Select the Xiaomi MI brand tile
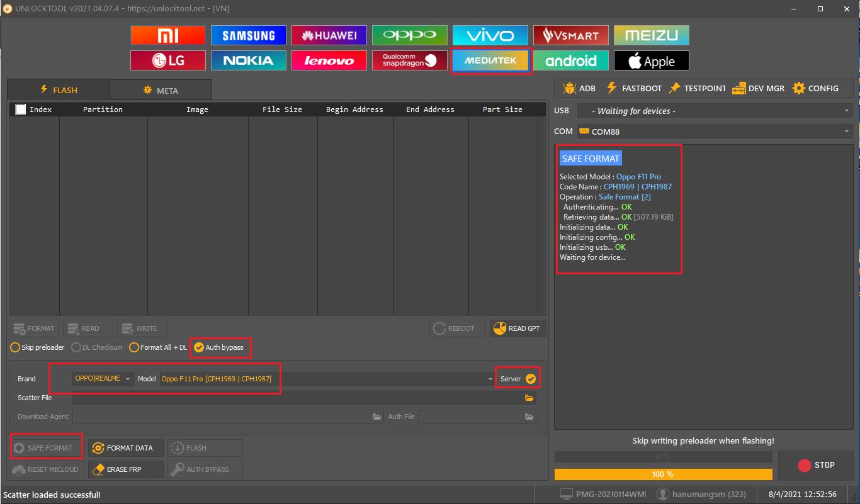This screenshot has height=504, width=860. [168, 35]
